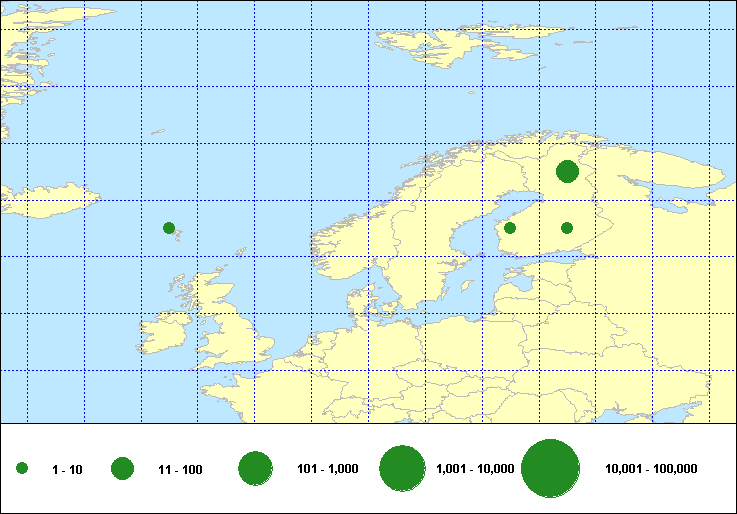Select the 11 - 100 legend circle

[123, 468]
